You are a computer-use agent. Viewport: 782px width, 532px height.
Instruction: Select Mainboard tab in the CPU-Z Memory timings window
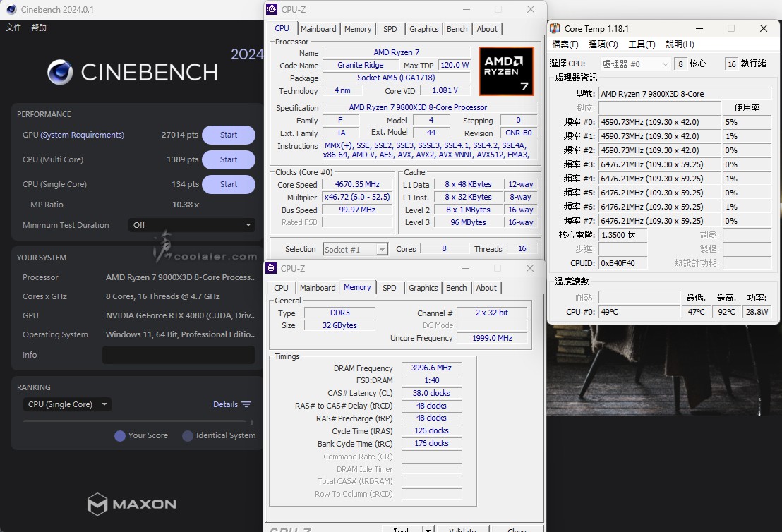318,288
